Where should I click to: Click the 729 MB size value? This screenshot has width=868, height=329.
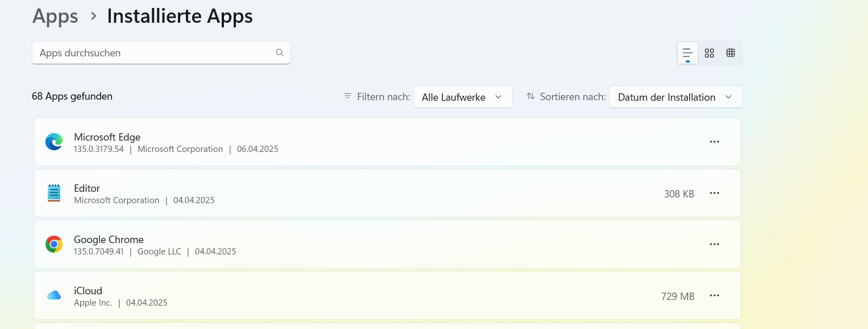tap(678, 296)
